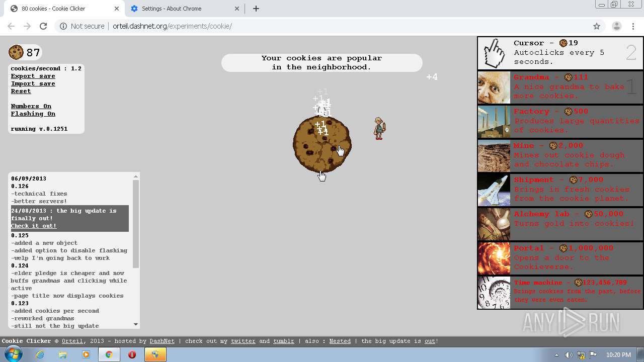Open the Chrome profile avatar menu
The height and width of the screenshot is (362, 644).
617,26
